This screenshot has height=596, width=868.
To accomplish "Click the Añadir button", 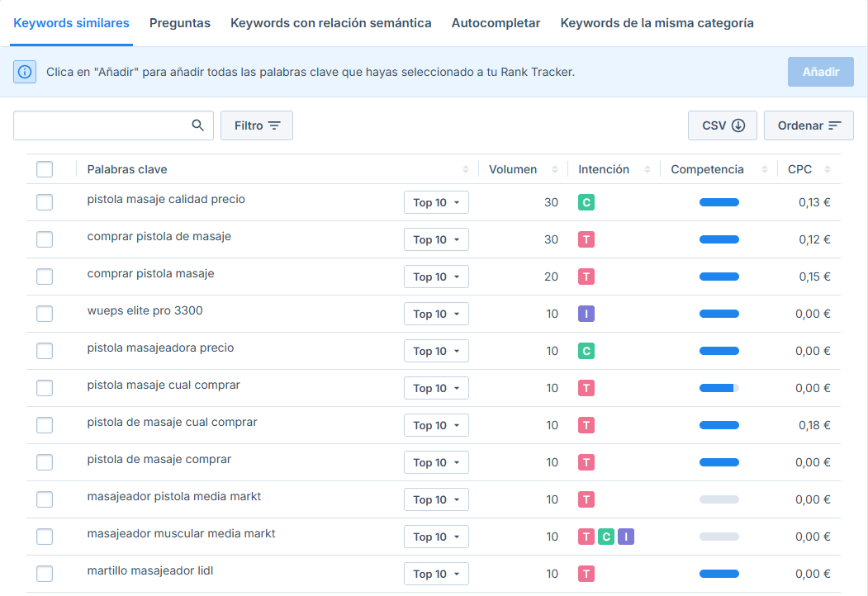I will coord(820,72).
